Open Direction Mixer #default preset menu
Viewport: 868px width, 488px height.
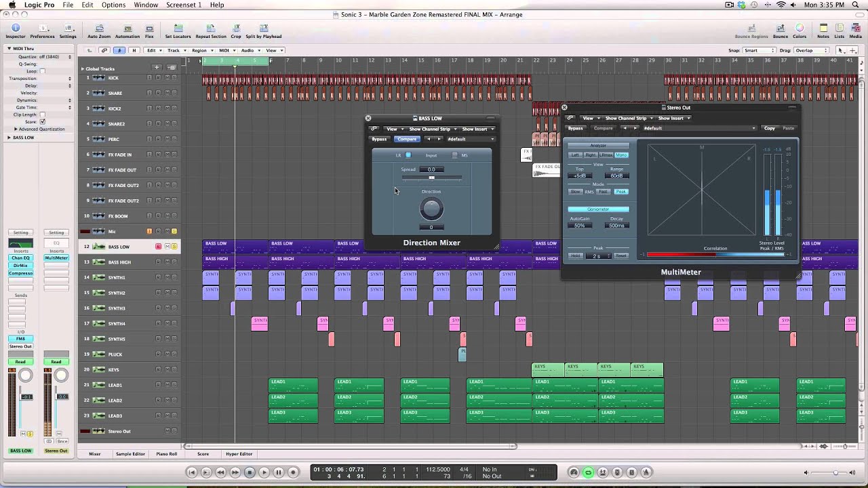click(471, 139)
